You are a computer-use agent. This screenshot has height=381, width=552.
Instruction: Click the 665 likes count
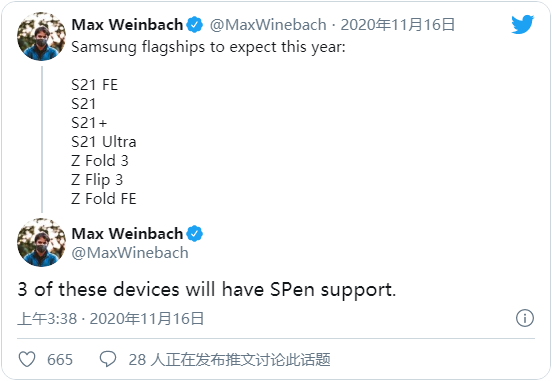click(60, 360)
